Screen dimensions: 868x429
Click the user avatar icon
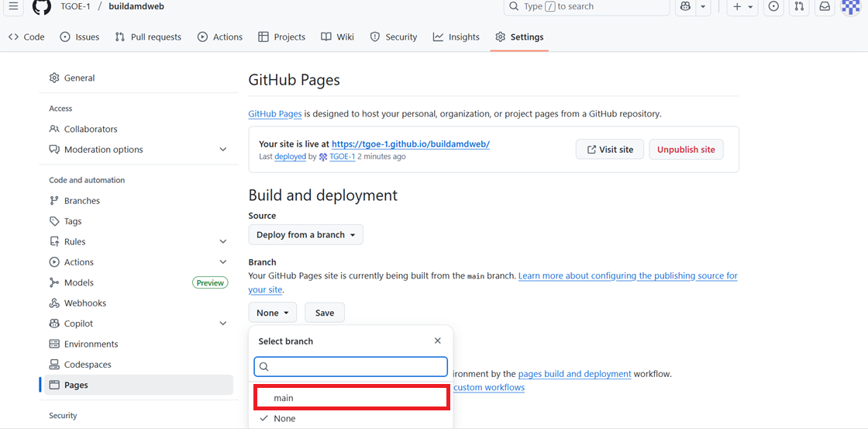click(x=850, y=7)
